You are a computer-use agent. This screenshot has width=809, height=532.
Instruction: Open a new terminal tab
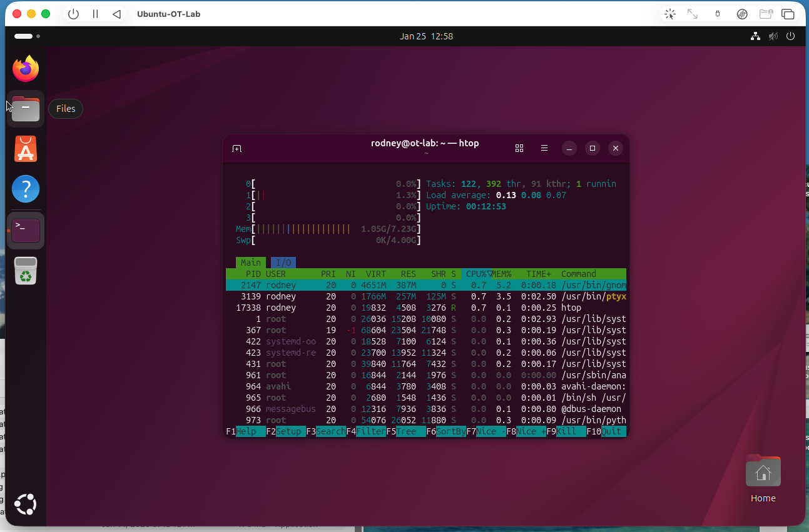click(237, 148)
